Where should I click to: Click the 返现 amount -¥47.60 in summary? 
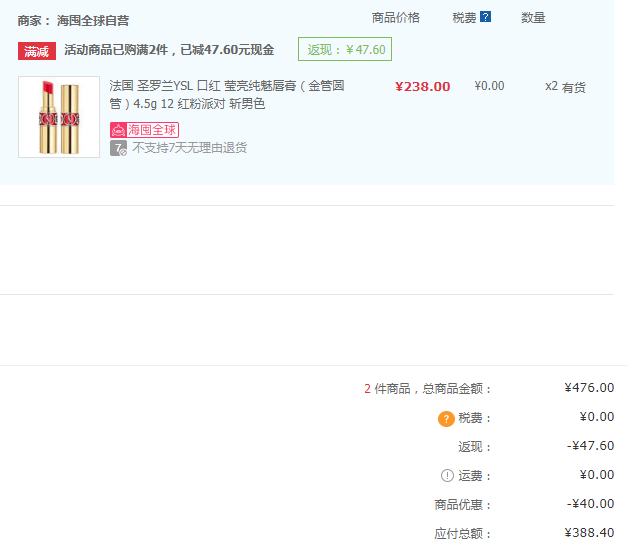click(590, 446)
